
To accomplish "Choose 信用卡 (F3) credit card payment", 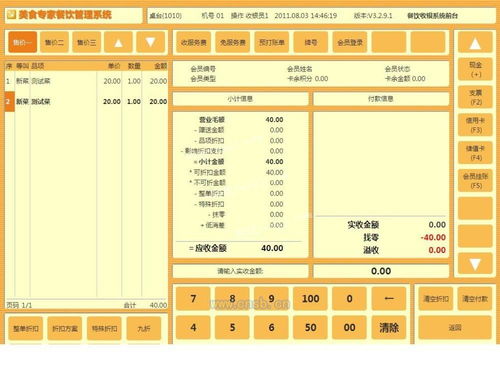I will point(475,125).
